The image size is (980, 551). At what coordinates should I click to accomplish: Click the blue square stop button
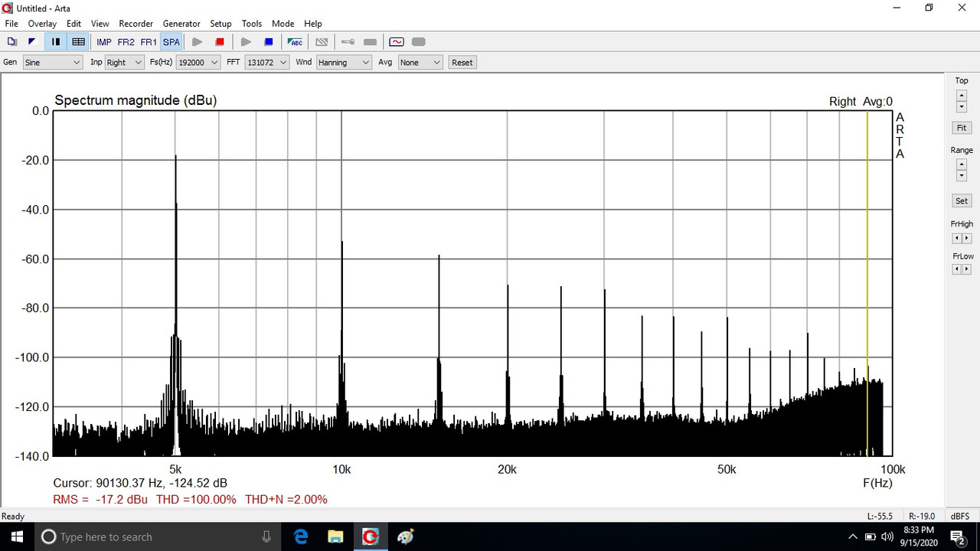(x=269, y=42)
